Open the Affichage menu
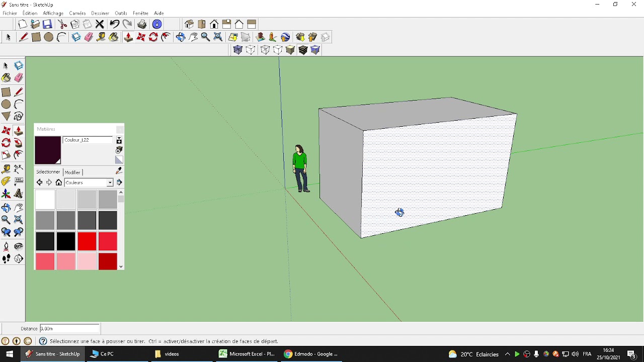Screen dimensions: 644x362 click(x=53, y=13)
